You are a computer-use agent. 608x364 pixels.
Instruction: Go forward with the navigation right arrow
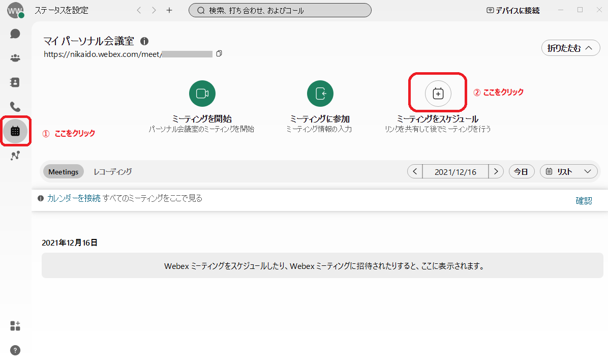point(154,11)
